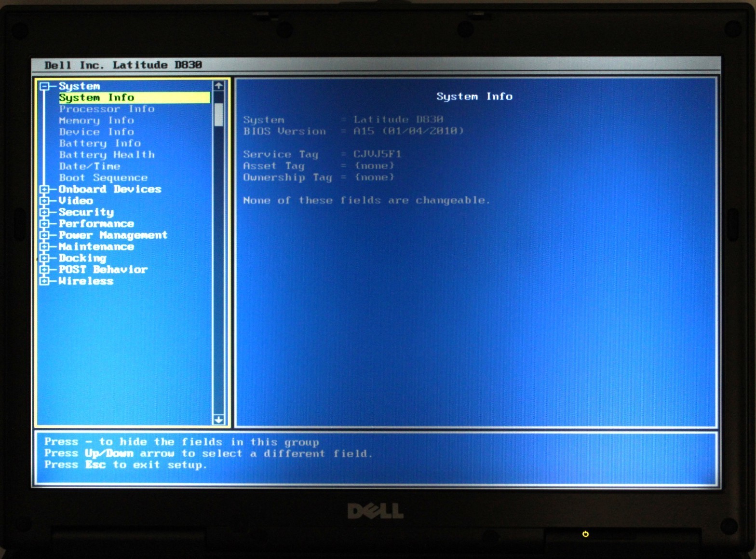The image size is (756, 559).
Task: Click the tree scrollbar down arrow
Action: (x=219, y=420)
